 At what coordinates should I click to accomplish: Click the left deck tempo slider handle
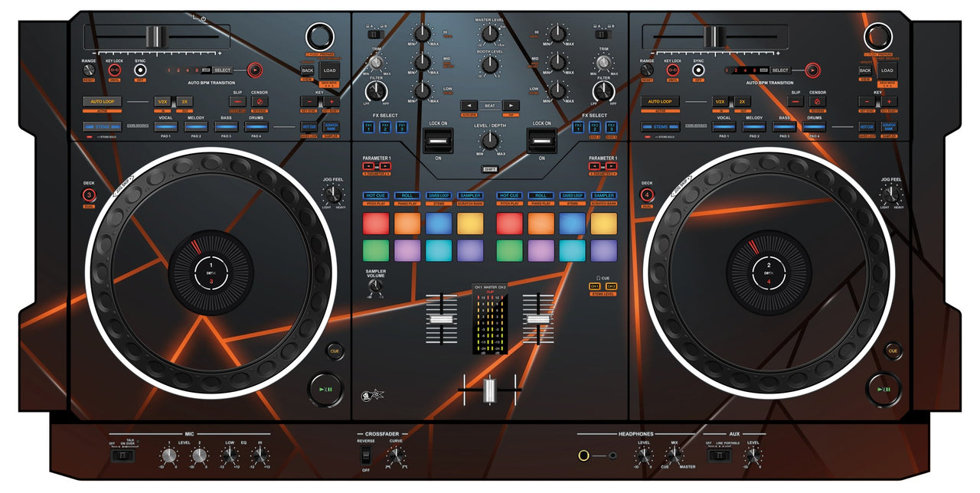(157, 36)
